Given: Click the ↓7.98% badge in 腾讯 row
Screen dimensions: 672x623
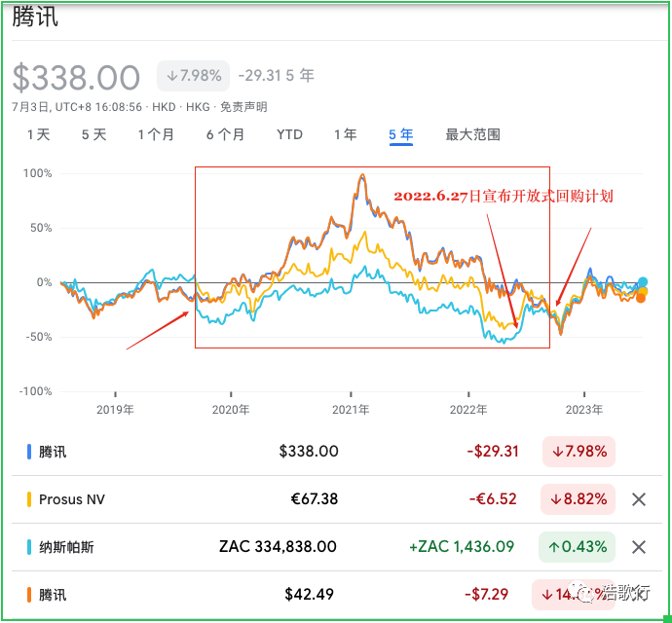Looking at the screenshot, I should point(579,452).
